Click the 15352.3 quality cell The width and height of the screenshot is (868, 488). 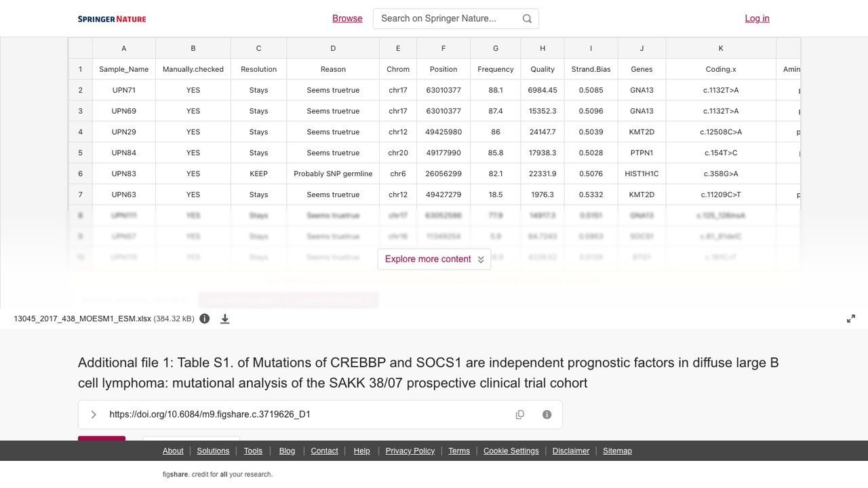point(542,111)
